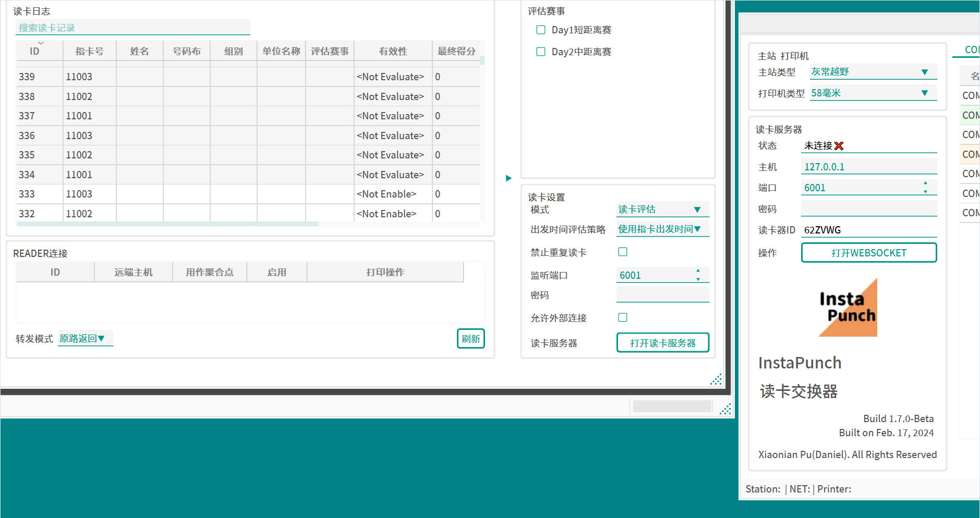
Task: Check the Day2中距离赛 checkbox
Action: [x=541, y=52]
